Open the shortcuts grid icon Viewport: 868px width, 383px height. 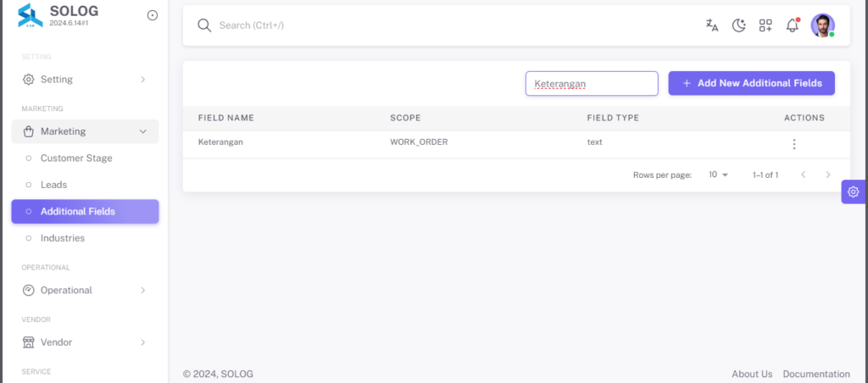coord(765,25)
